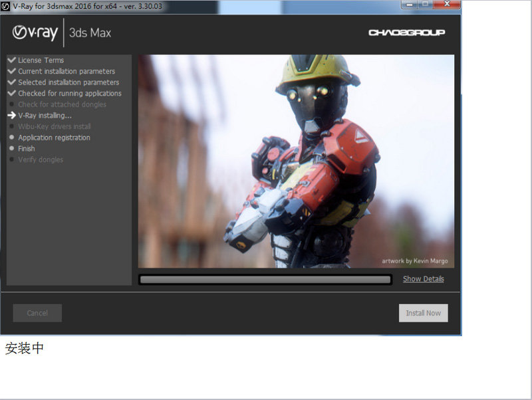Select the Wibu-Key drivers install step
The width and height of the screenshot is (532, 400).
tap(55, 126)
